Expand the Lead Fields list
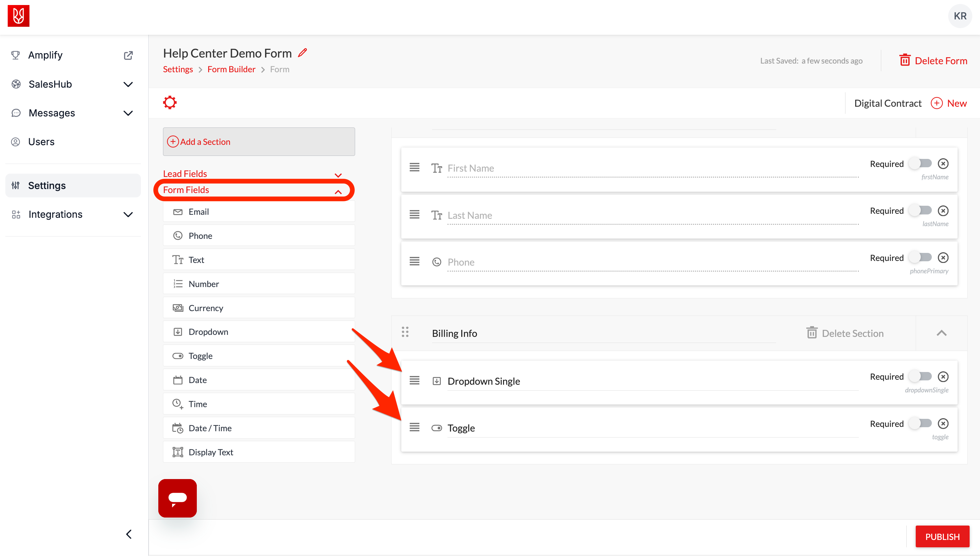 (x=338, y=175)
